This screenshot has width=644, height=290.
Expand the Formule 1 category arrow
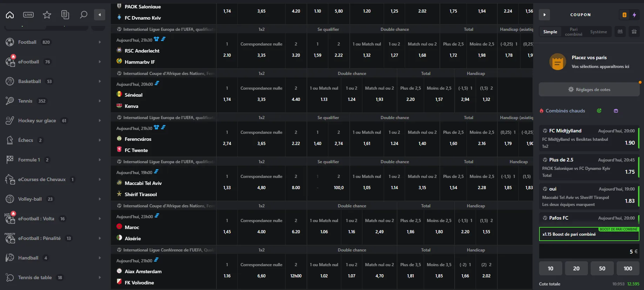tap(100, 160)
